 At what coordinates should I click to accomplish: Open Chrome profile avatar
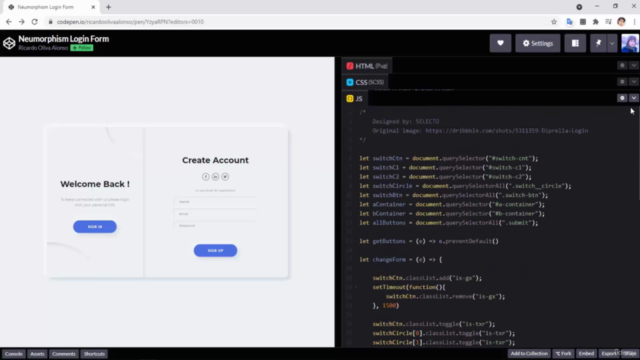pyautogui.click(x=621, y=22)
